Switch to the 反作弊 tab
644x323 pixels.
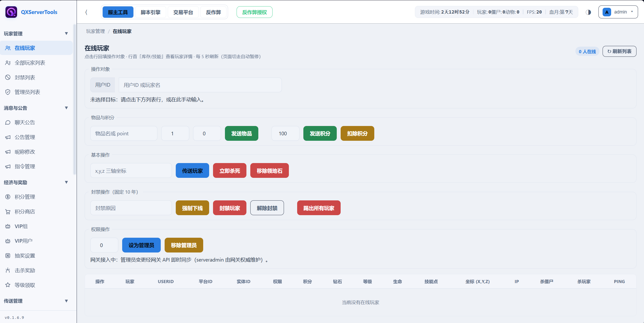pyautogui.click(x=214, y=12)
